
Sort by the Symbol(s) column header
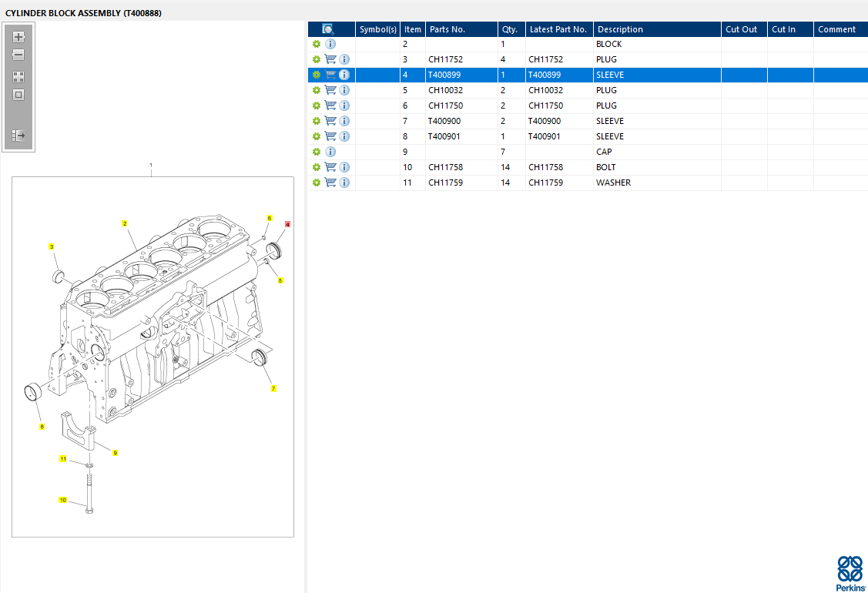pyautogui.click(x=378, y=29)
